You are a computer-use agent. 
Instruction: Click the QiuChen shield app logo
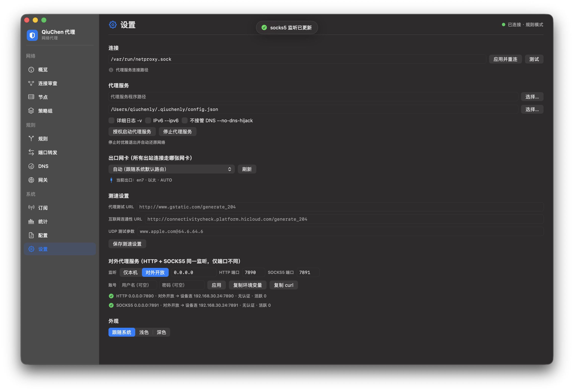tap(32, 35)
